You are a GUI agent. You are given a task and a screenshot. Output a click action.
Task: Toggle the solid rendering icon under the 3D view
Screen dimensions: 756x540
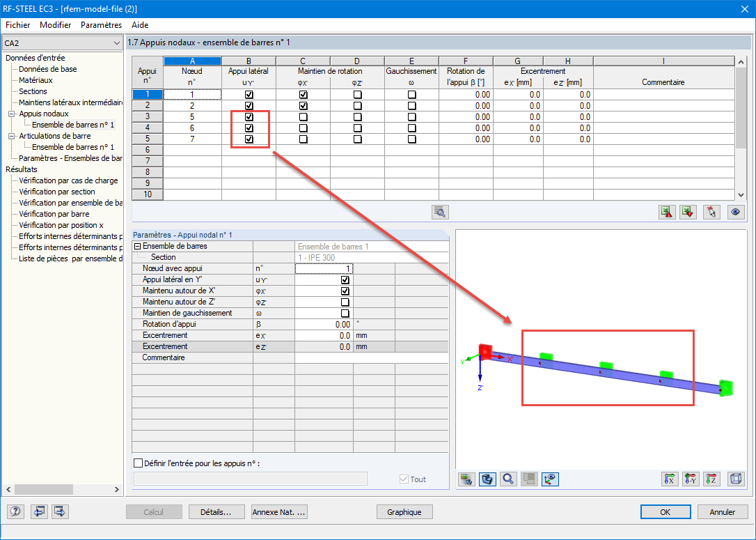[487, 479]
